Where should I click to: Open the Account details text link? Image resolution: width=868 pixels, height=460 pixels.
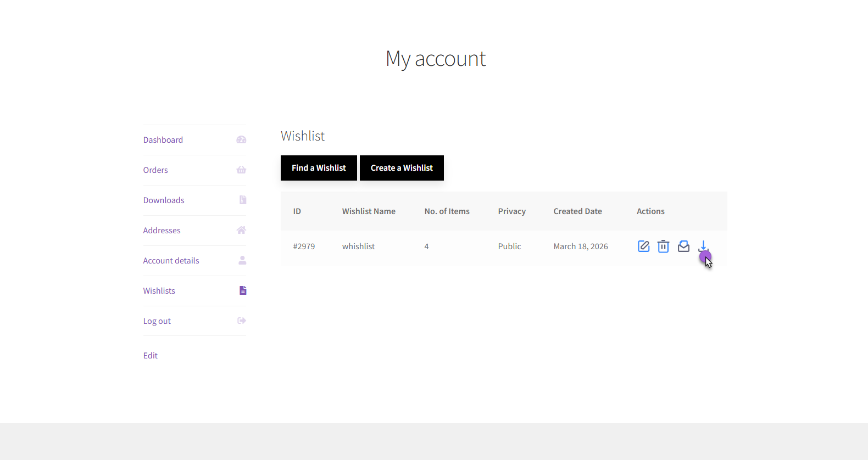[x=171, y=261]
